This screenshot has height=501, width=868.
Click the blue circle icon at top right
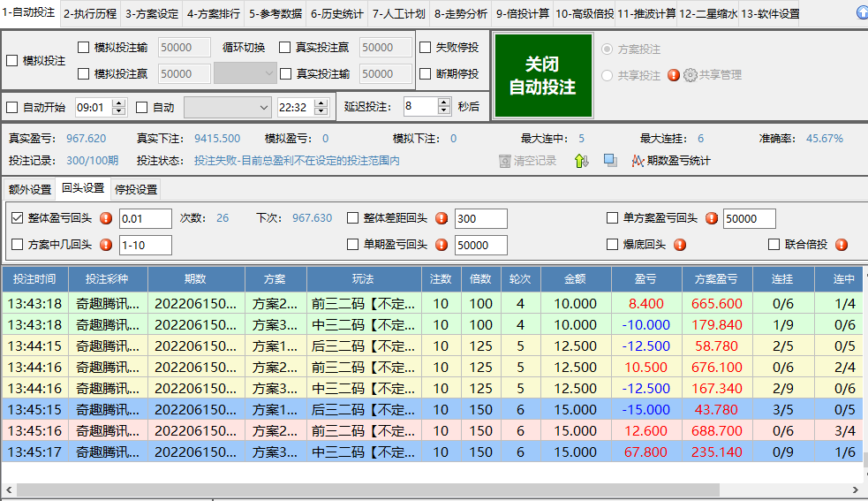[863, 12]
